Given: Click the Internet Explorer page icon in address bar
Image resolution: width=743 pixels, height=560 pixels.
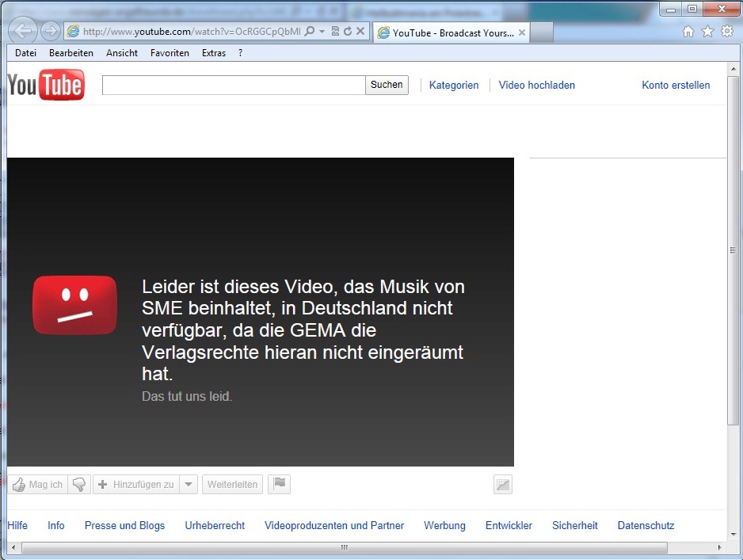Looking at the screenshot, I should [73, 31].
